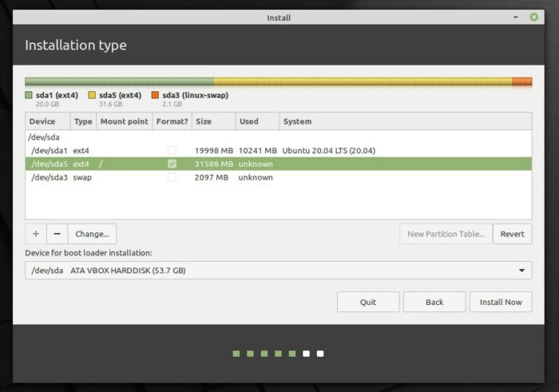This screenshot has height=392, width=559.
Task: Click the sda3 (linux-swap) legend label
Action: point(196,95)
